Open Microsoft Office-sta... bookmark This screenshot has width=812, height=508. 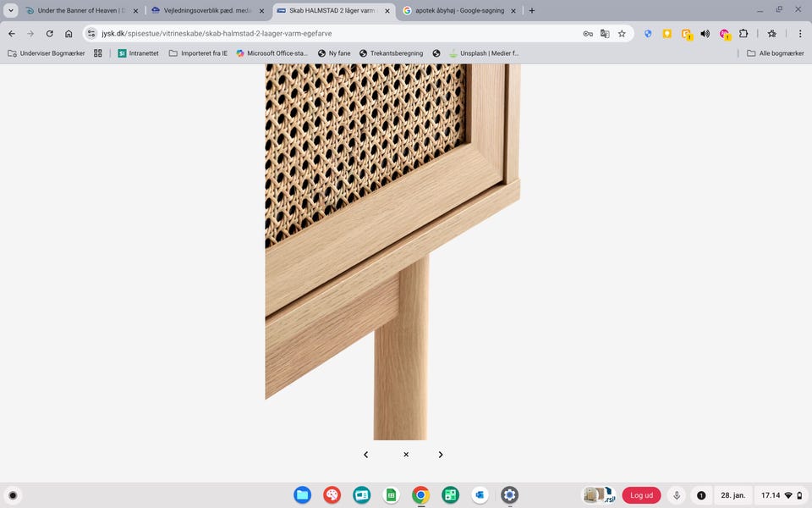[x=272, y=53]
